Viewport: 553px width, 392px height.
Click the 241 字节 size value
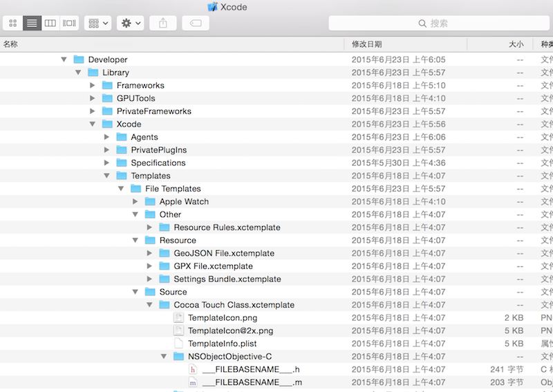[x=507, y=369]
